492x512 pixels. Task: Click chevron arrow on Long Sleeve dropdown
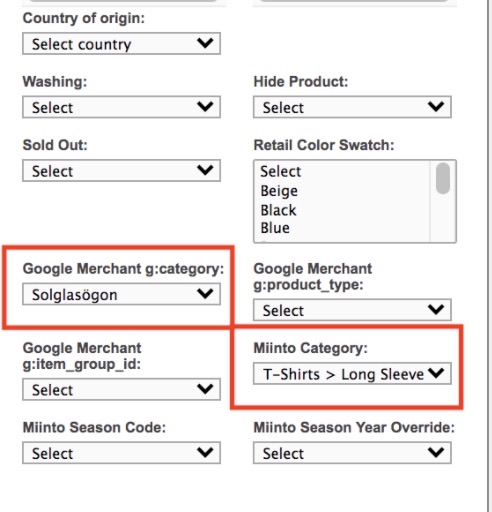tap(436, 373)
